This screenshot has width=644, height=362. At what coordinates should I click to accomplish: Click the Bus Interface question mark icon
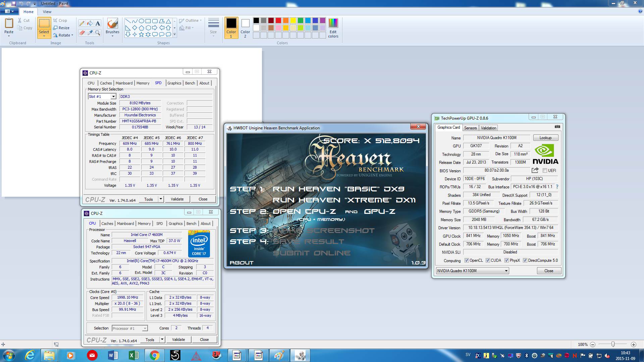tap(557, 187)
